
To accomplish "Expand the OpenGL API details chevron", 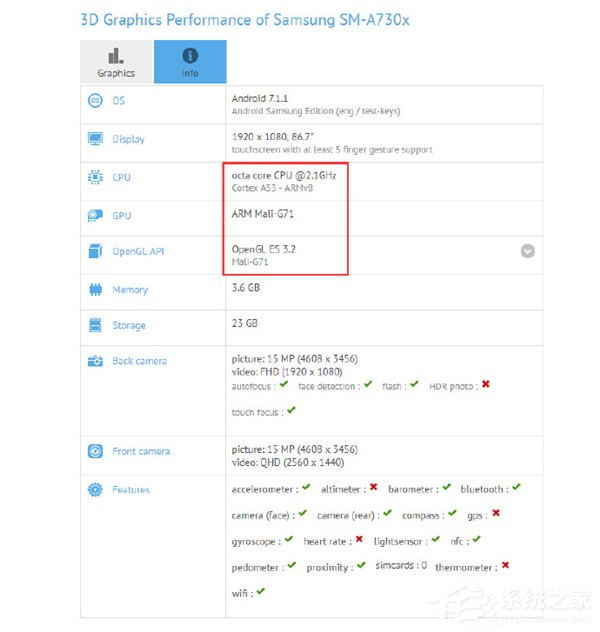I will (x=528, y=251).
